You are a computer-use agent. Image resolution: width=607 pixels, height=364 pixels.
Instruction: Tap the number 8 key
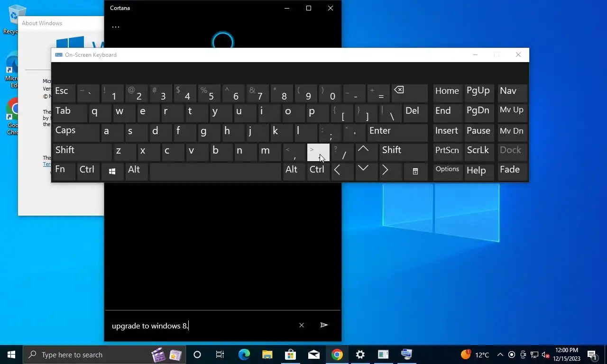click(x=281, y=93)
